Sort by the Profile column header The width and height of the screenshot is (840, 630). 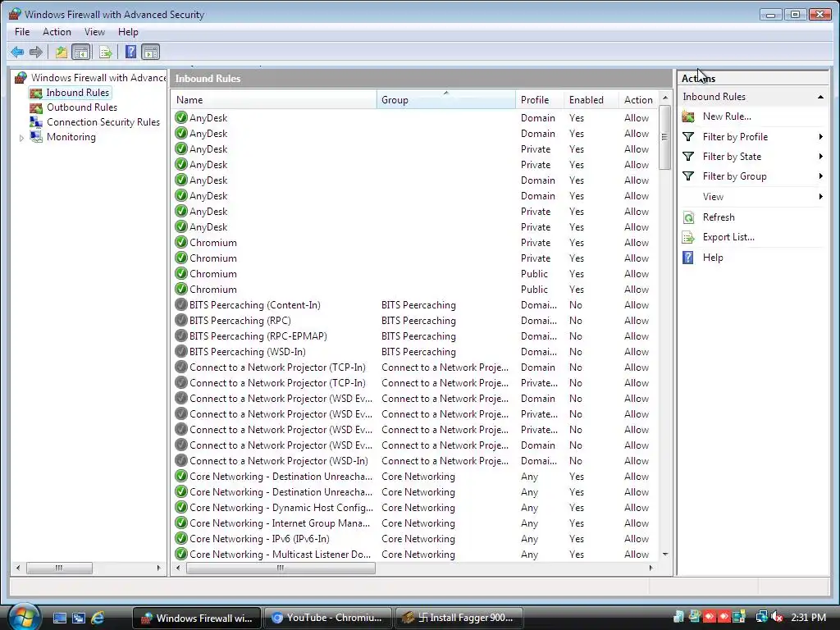[x=540, y=99]
